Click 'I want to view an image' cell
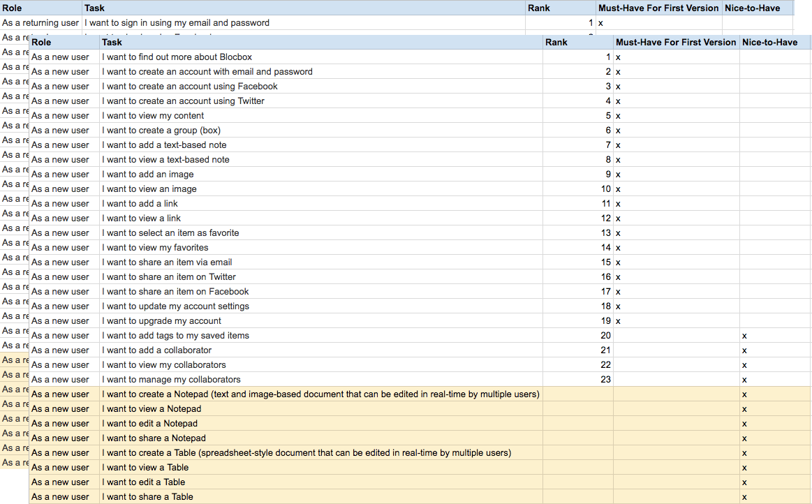The image size is (812, 504). click(x=321, y=189)
